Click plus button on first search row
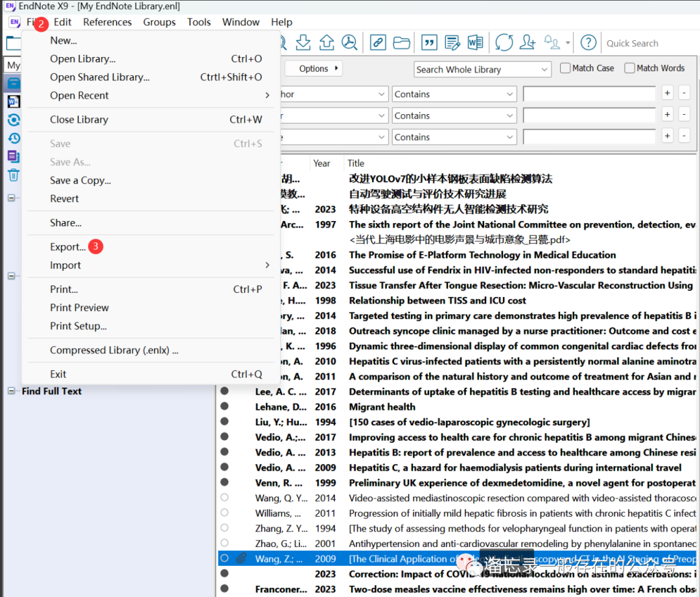This screenshot has width=700, height=597. 667,93
